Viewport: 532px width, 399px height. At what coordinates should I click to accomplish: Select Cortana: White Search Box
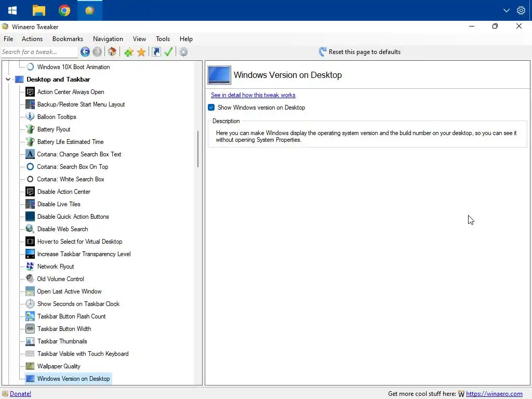point(71,179)
